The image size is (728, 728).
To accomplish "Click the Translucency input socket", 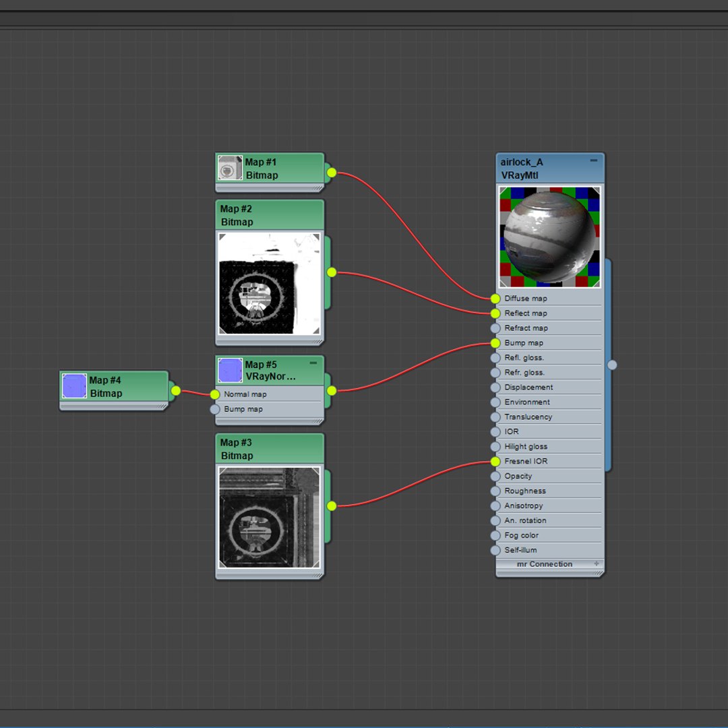I will [x=495, y=417].
